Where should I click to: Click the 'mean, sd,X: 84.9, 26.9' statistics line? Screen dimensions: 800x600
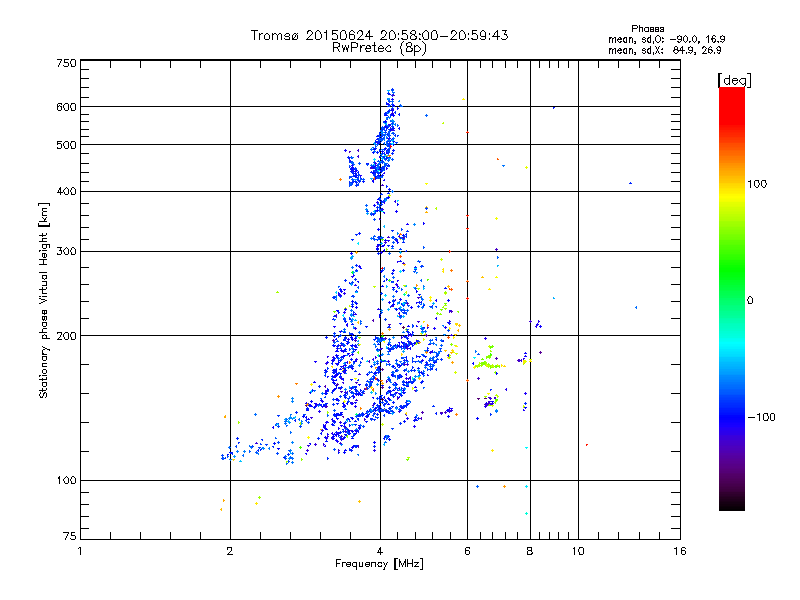(x=665, y=50)
